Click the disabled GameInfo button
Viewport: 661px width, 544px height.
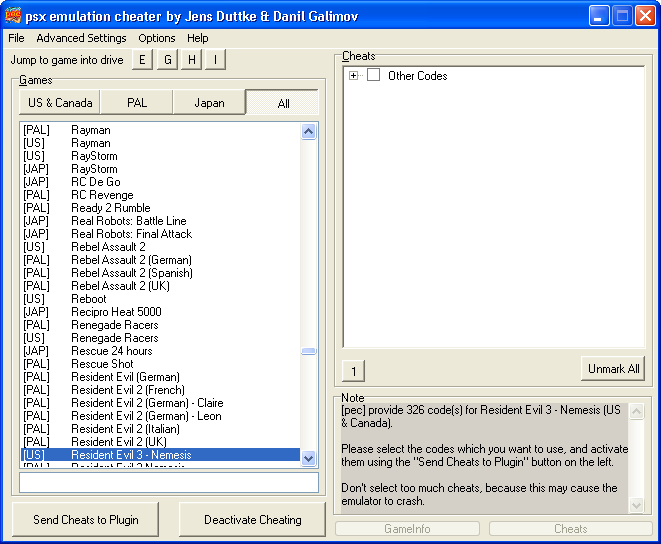(x=407, y=528)
